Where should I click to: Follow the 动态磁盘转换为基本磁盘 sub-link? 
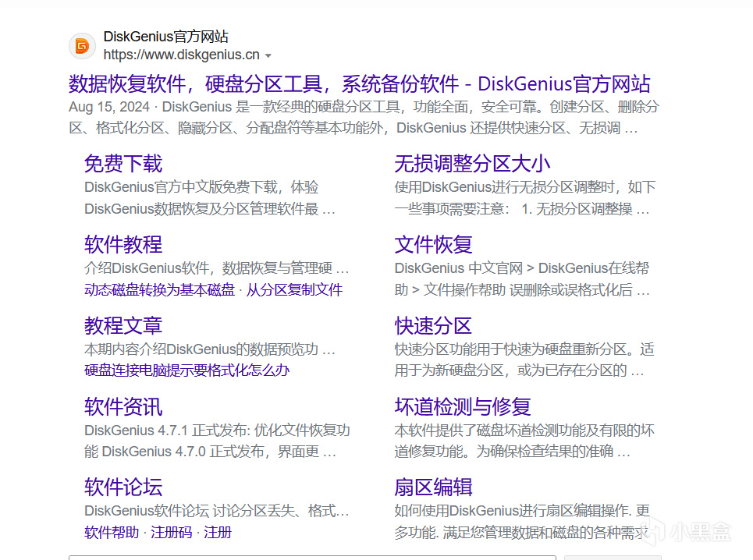[159, 290]
